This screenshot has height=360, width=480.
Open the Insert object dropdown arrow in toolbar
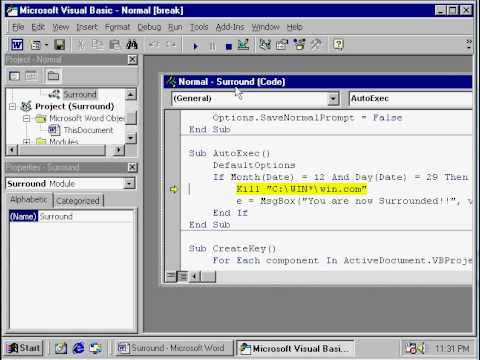pos(46,45)
